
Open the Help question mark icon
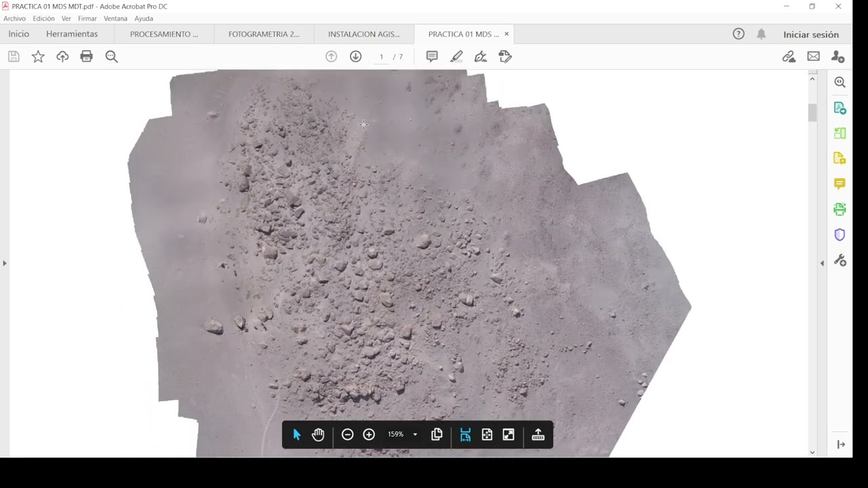tap(738, 34)
